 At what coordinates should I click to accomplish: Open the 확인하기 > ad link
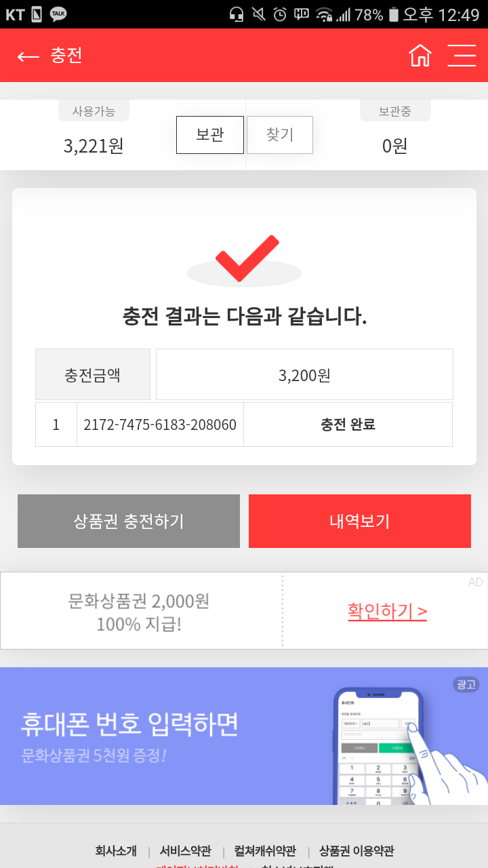coord(387,611)
